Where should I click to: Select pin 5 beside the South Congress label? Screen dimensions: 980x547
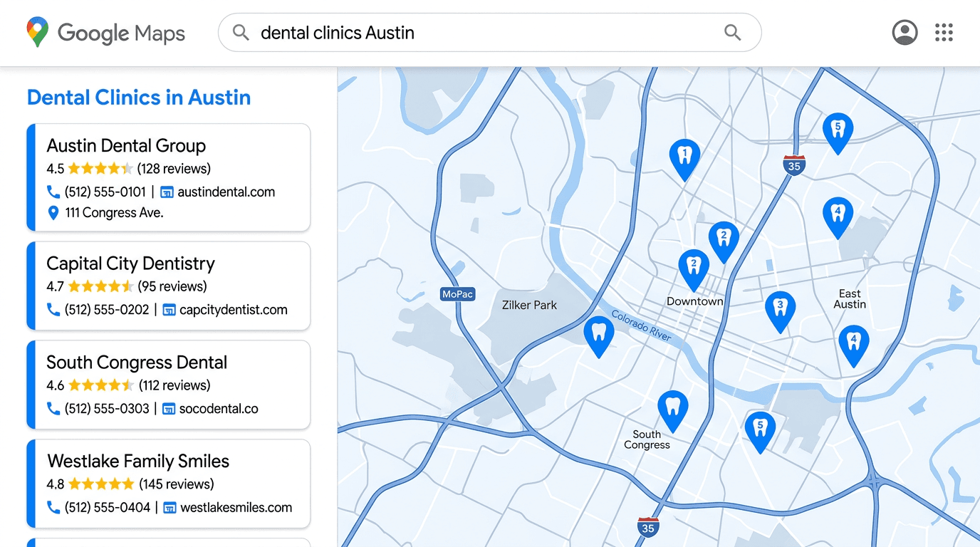tap(760, 432)
